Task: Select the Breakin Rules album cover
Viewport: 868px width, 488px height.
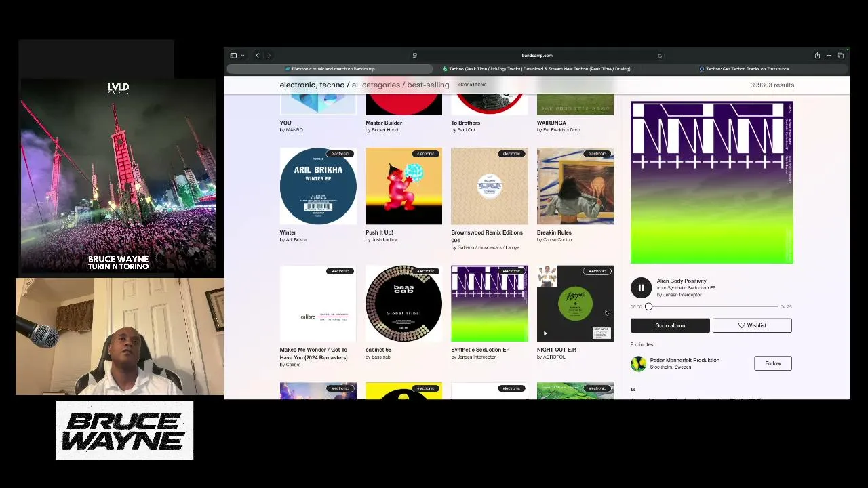Action: [x=575, y=186]
